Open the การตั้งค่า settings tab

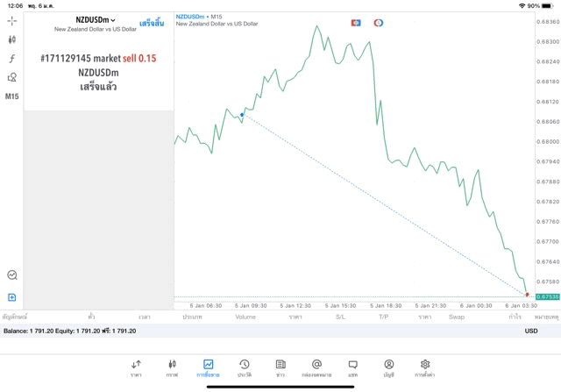tap(425, 368)
